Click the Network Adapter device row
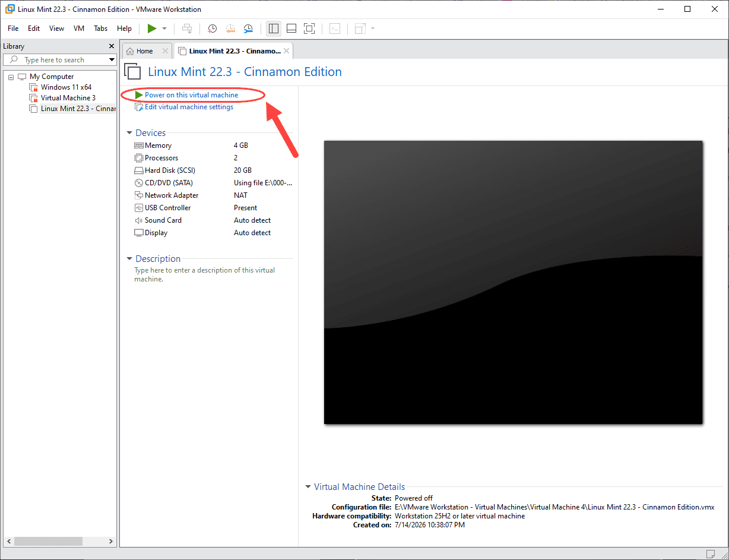The width and height of the screenshot is (729, 560). (x=213, y=195)
